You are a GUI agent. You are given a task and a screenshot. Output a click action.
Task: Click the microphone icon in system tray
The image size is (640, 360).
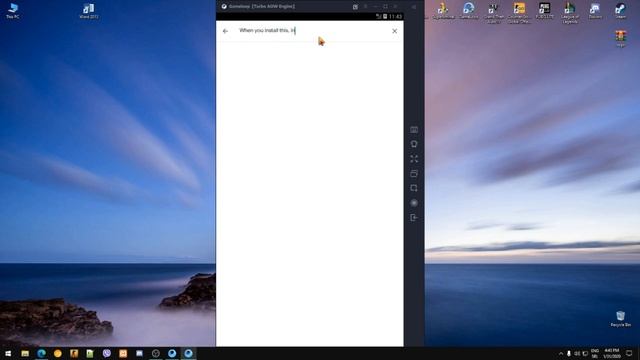[x=569, y=353]
